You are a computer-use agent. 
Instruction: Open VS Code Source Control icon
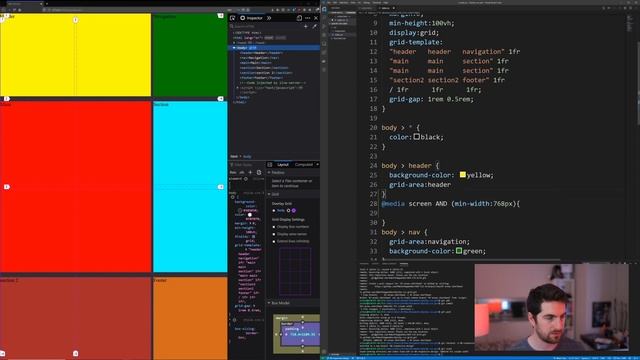[x=324, y=27]
